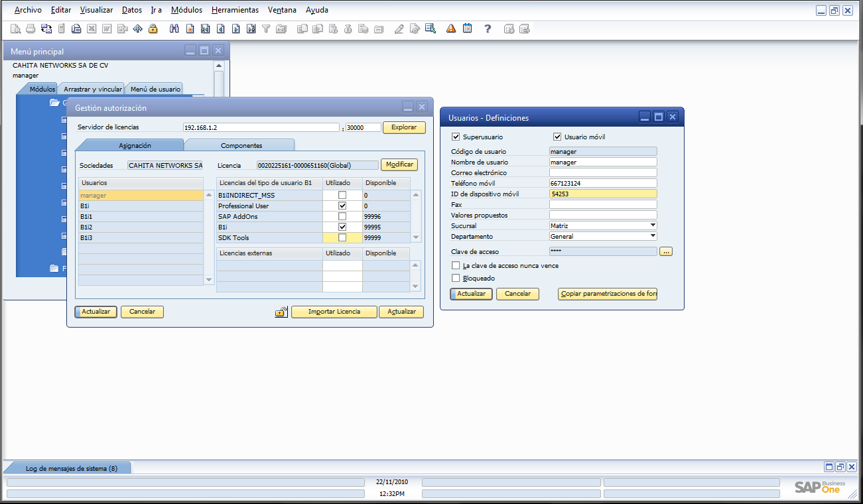Click the question mark help icon
863x504 pixels.
pyautogui.click(x=488, y=29)
